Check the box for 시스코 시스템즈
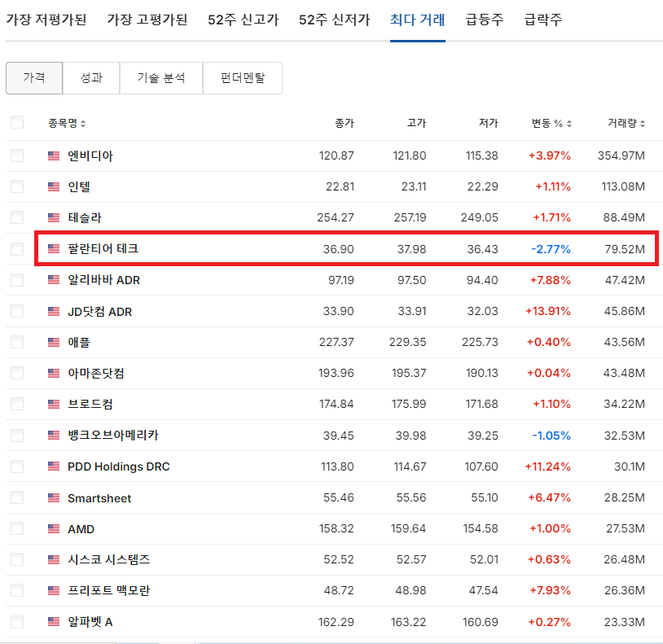This screenshot has height=644, width=663. [x=17, y=559]
